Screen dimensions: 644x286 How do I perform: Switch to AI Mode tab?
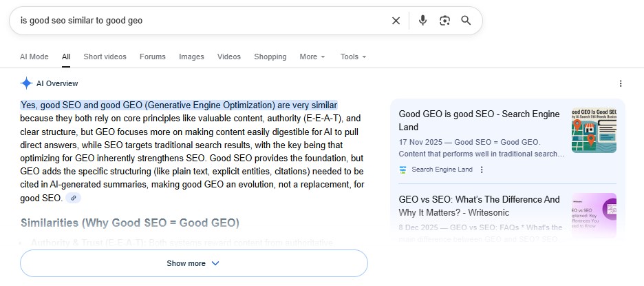(34, 57)
